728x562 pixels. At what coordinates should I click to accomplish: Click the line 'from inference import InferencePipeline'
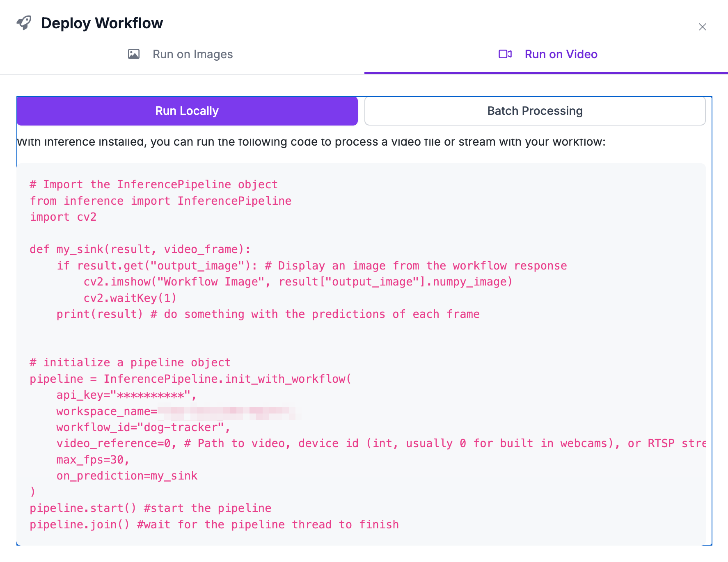click(160, 201)
